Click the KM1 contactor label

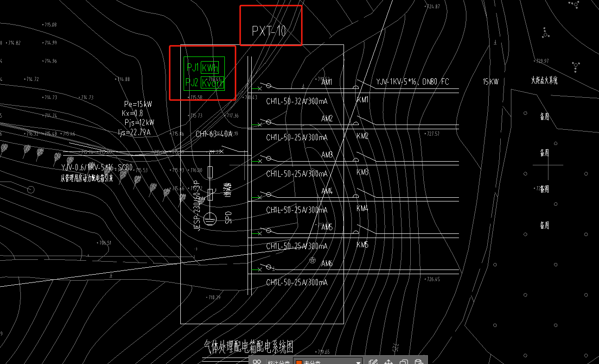point(363,100)
